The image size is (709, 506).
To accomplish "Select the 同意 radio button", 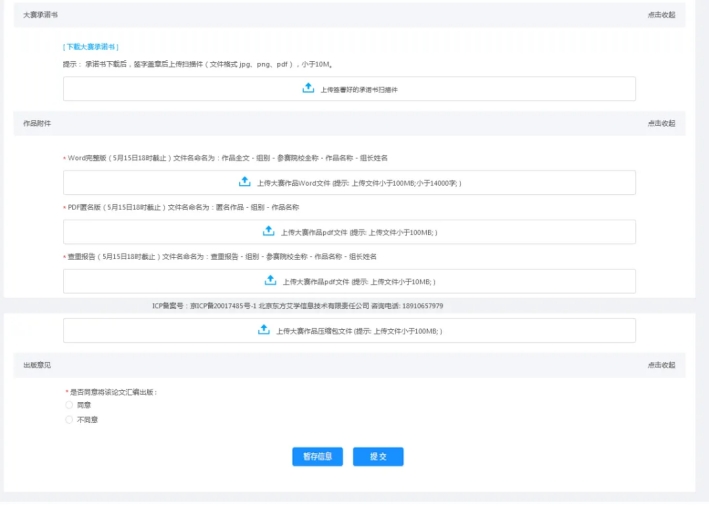I will tap(69, 405).
